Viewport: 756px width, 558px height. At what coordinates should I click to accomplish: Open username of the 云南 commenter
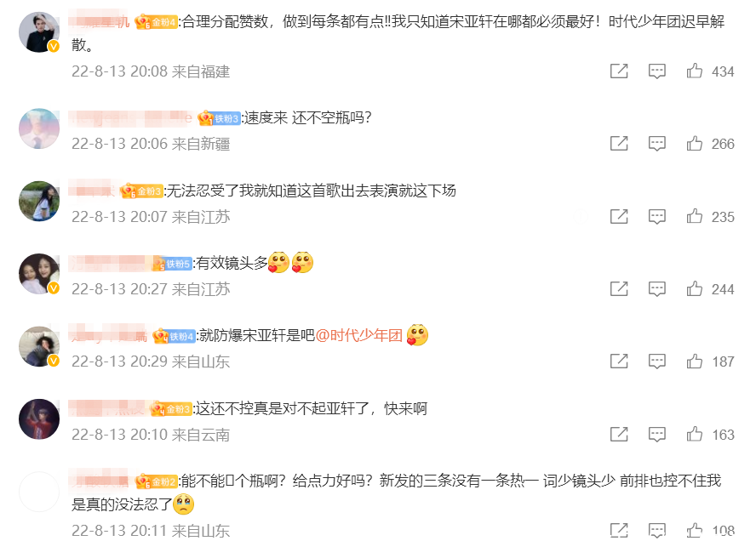point(106,408)
